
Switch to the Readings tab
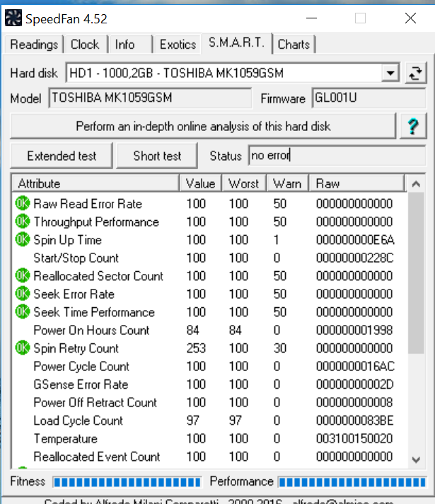(x=34, y=45)
